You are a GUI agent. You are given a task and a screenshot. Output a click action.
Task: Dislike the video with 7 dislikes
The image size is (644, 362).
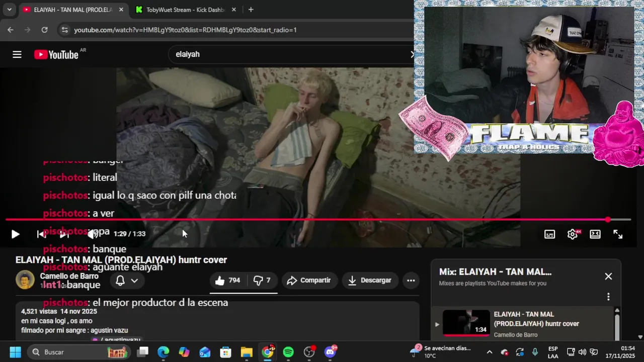pyautogui.click(x=262, y=281)
